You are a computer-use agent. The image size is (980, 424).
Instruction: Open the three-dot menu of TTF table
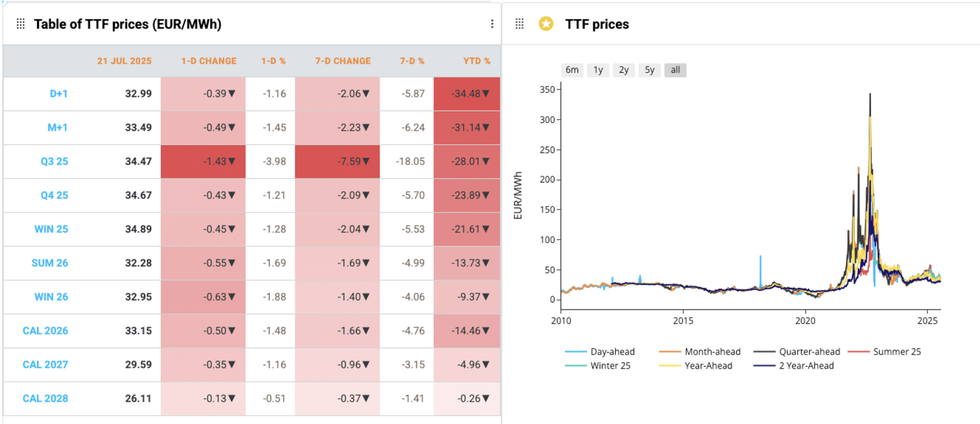(x=492, y=24)
